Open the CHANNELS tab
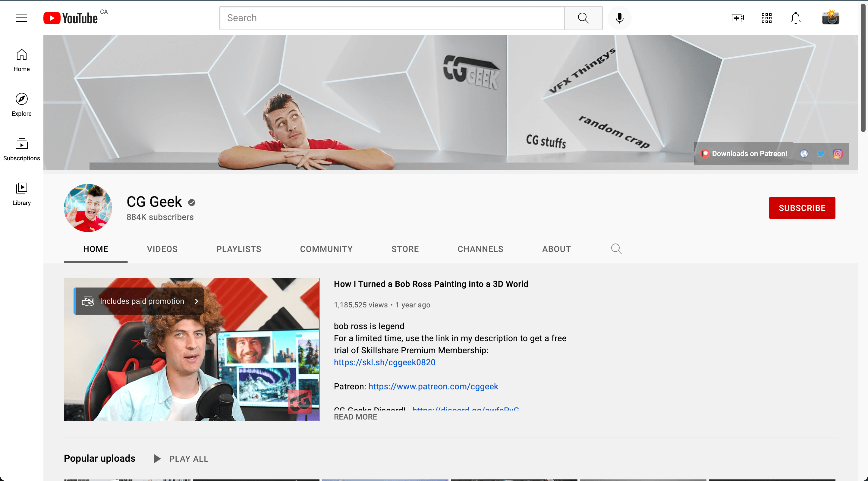 (x=480, y=249)
